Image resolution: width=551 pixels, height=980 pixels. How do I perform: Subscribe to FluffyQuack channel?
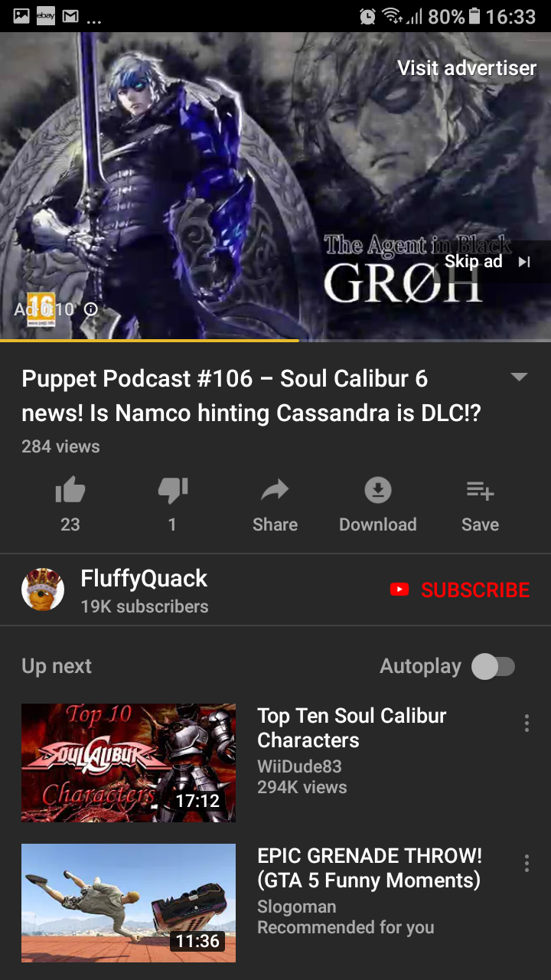tap(460, 590)
